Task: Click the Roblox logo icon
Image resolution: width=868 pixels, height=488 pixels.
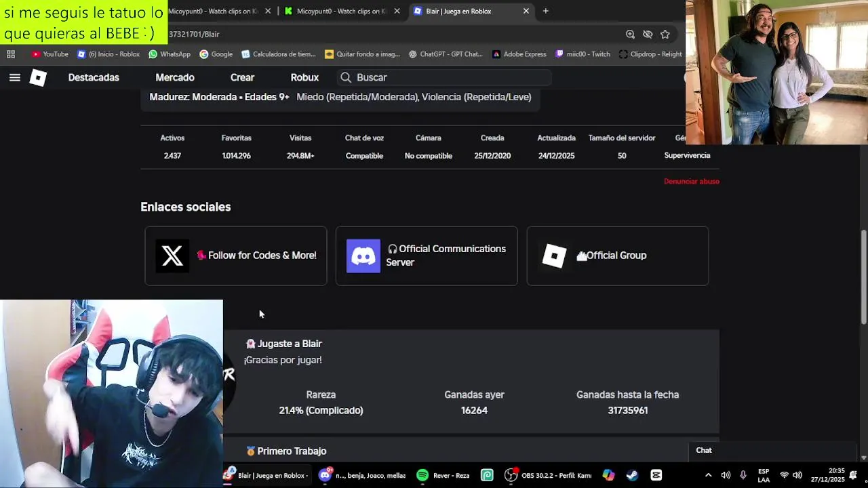Action: (38, 78)
